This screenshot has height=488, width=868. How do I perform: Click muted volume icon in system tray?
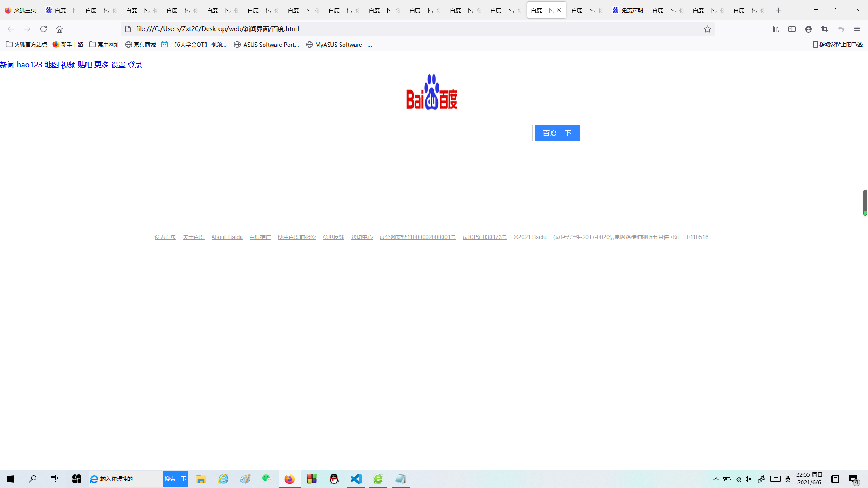coord(749,479)
